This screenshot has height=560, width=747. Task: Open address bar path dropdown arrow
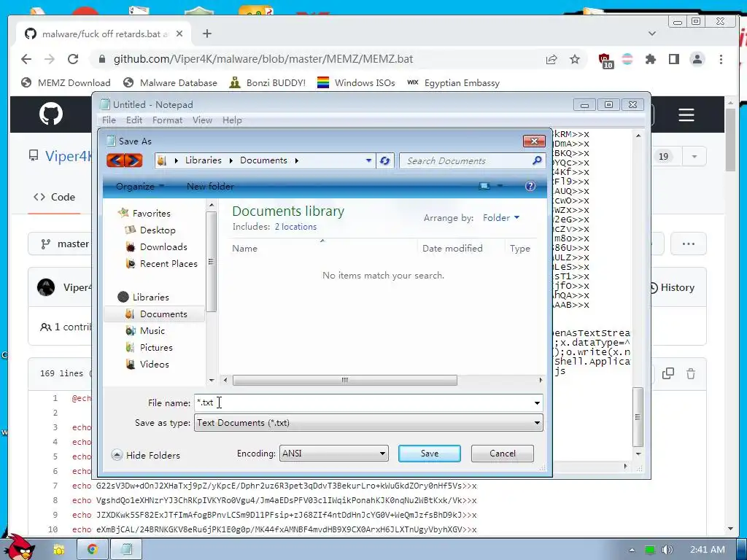(x=368, y=160)
